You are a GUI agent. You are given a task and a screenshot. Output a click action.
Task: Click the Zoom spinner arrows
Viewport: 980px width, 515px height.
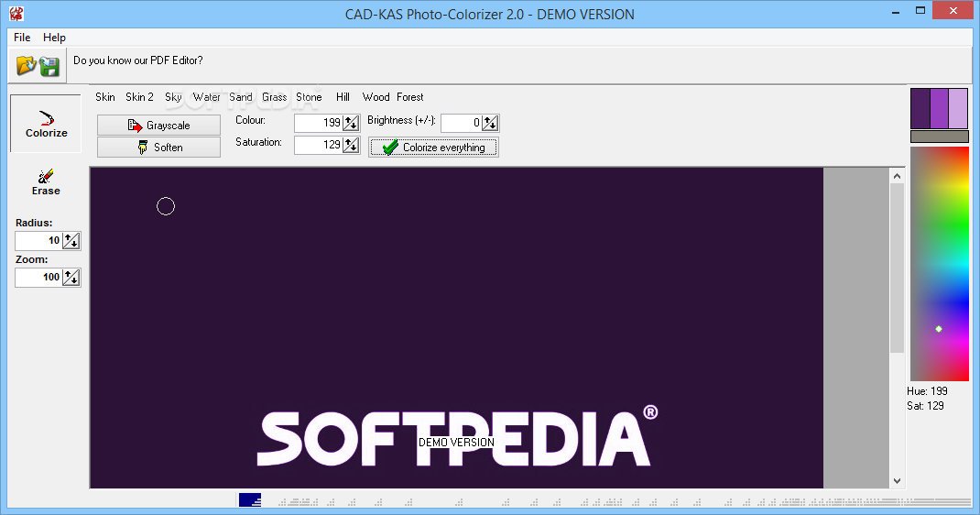[x=71, y=278]
